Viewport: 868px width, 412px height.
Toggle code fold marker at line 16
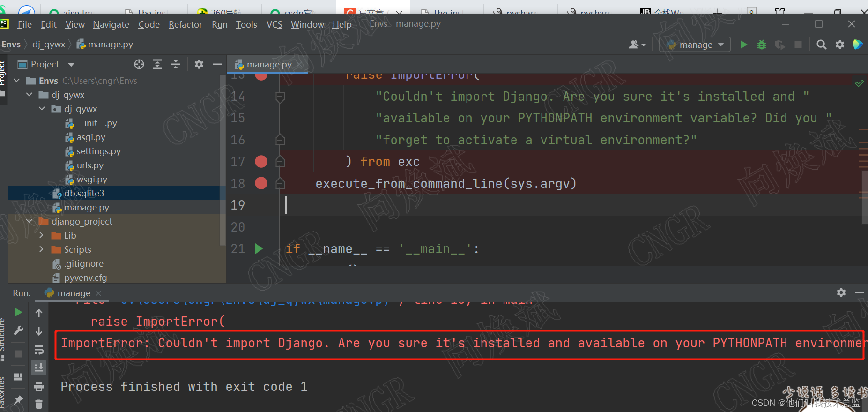(x=280, y=140)
